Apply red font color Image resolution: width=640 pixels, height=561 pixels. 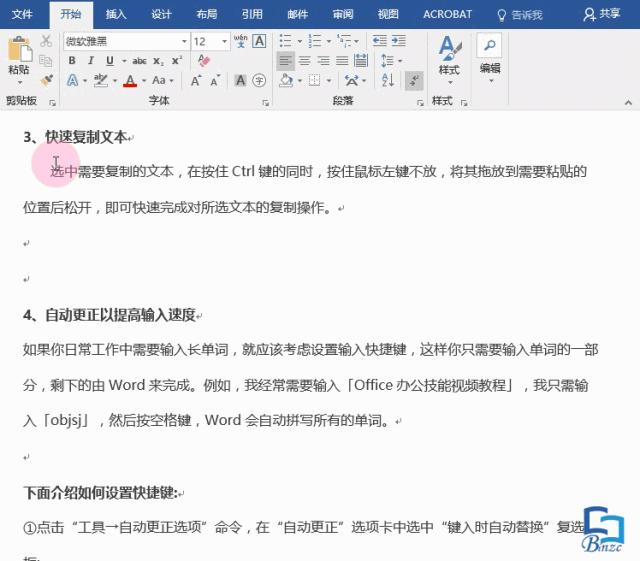point(130,80)
